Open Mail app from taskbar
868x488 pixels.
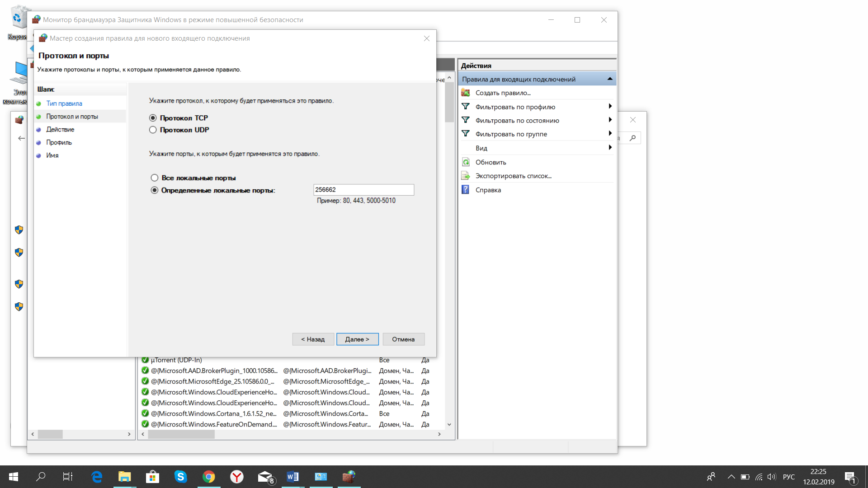coord(265,477)
